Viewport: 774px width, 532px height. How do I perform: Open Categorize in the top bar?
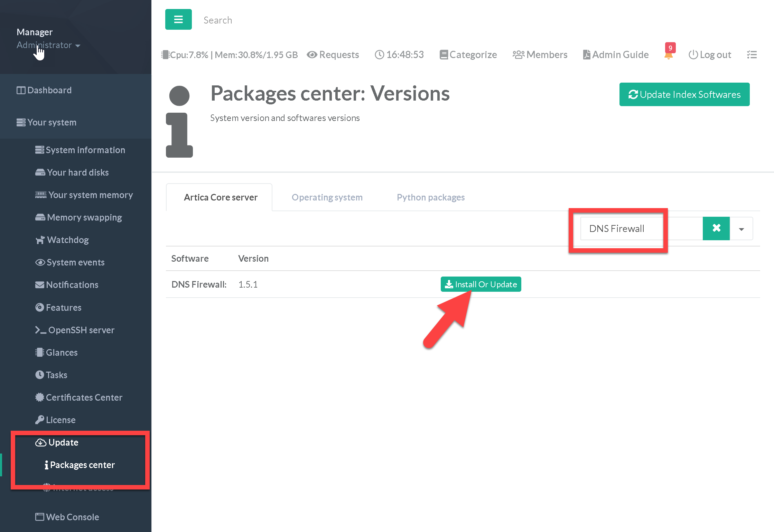(468, 55)
